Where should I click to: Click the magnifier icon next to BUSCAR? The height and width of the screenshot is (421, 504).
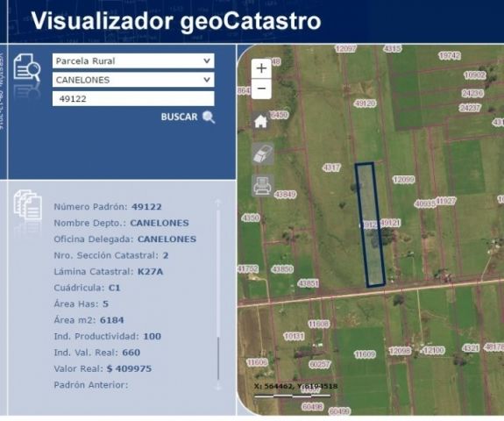(x=209, y=117)
